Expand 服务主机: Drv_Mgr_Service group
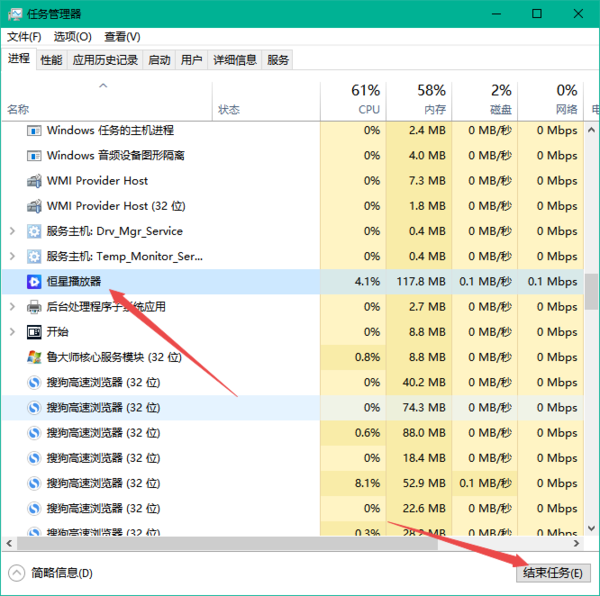 [x=12, y=231]
